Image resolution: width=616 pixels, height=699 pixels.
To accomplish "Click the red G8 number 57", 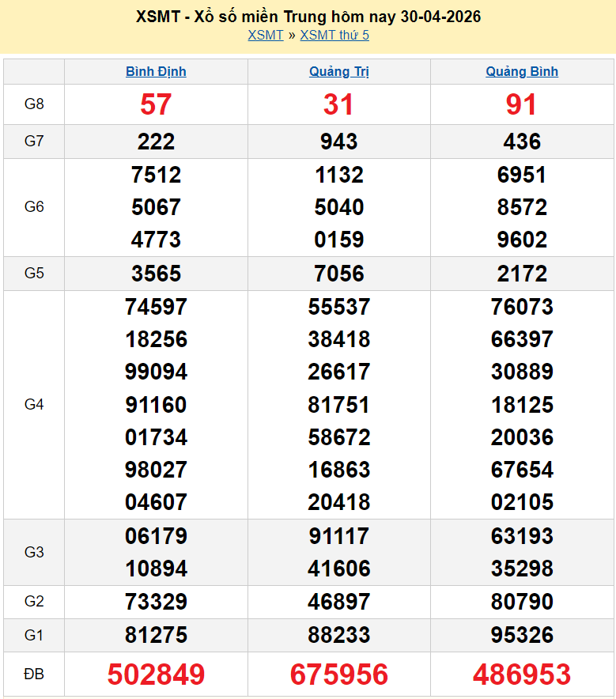I will tap(156, 104).
